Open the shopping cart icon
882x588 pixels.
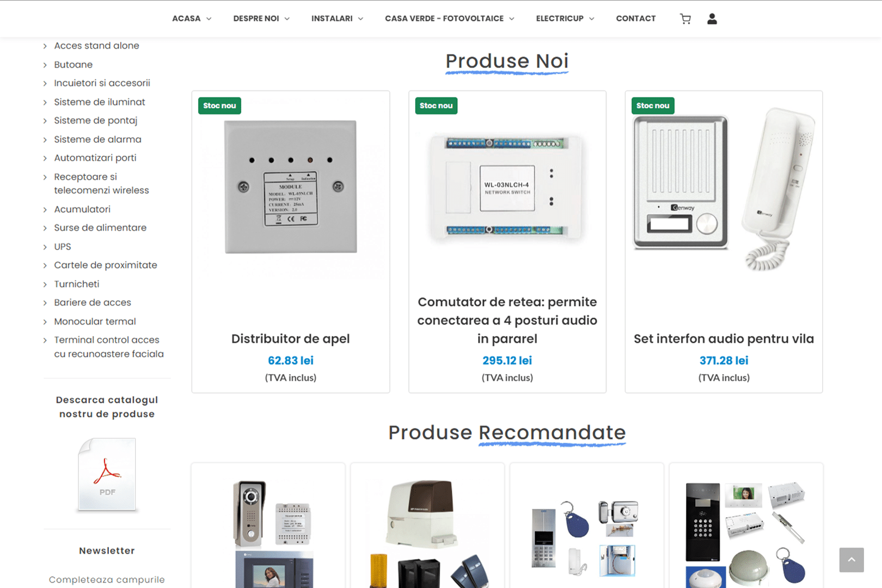click(x=685, y=19)
